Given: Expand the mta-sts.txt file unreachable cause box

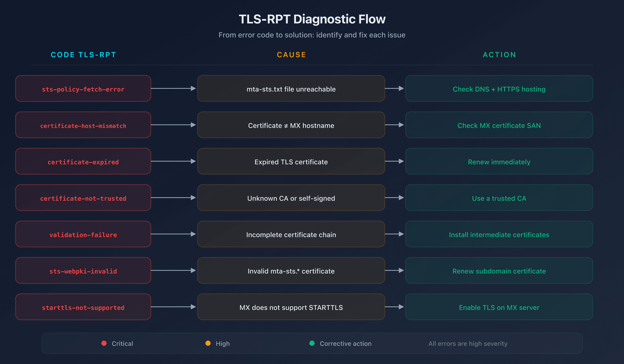Looking at the screenshot, I should coord(291,89).
